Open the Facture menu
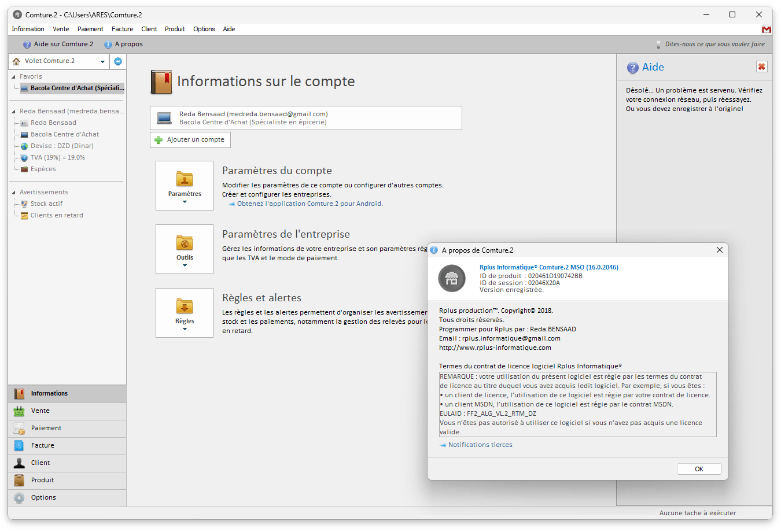 tap(122, 29)
